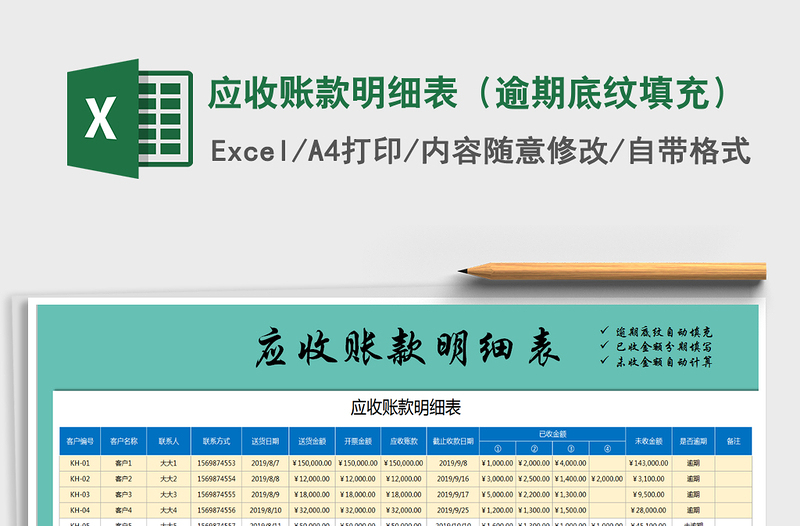Click outstanding amount cell ¥3,100.00
Screen dimensions: 800x526
pyautogui.click(x=649, y=479)
